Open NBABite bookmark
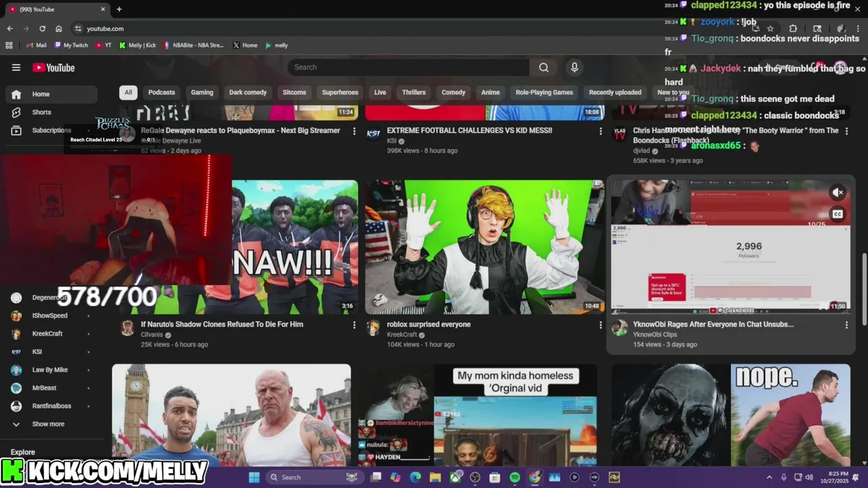Viewport: 868px width, 488px height. [193, 45]
